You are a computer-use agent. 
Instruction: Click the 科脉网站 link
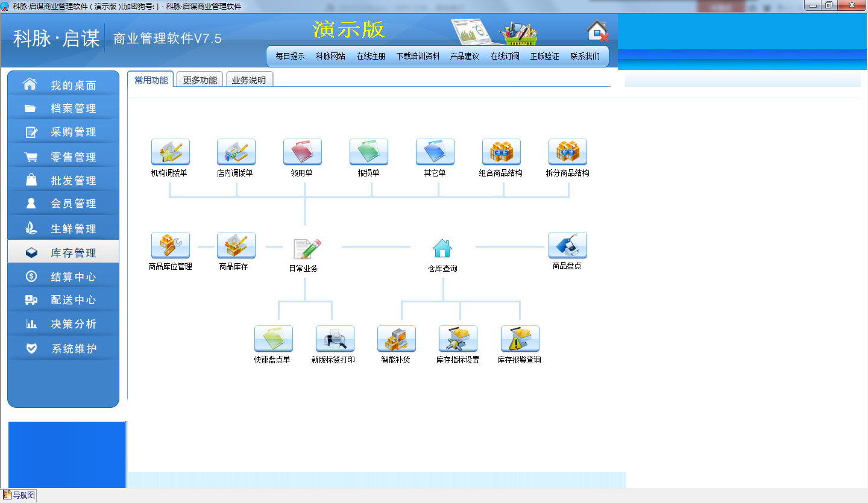point(330,56)
